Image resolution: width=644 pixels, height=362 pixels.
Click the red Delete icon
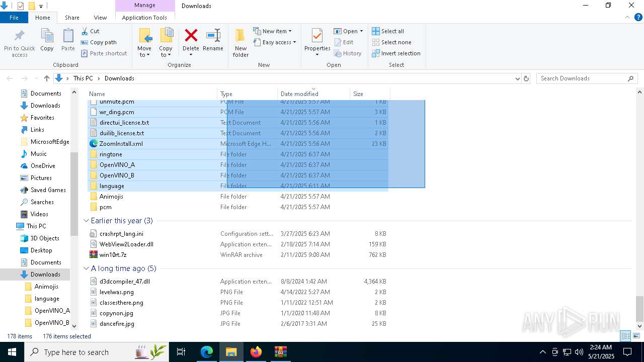click(191, 35)
